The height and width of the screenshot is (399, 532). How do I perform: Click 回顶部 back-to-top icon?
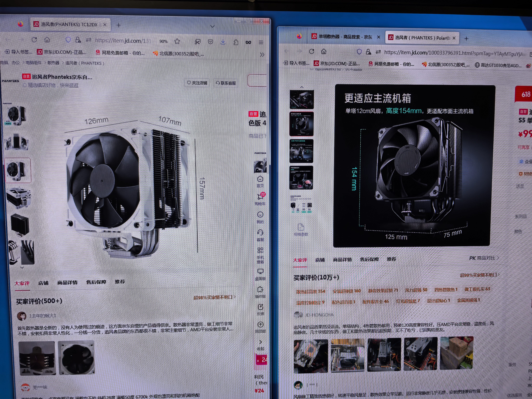click(x=260, y=327)
